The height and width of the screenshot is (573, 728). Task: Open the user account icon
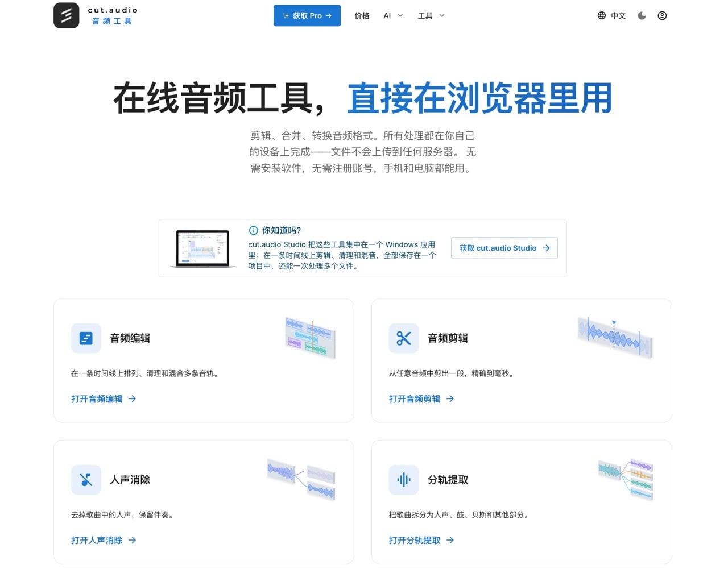(x=662, y=15)
